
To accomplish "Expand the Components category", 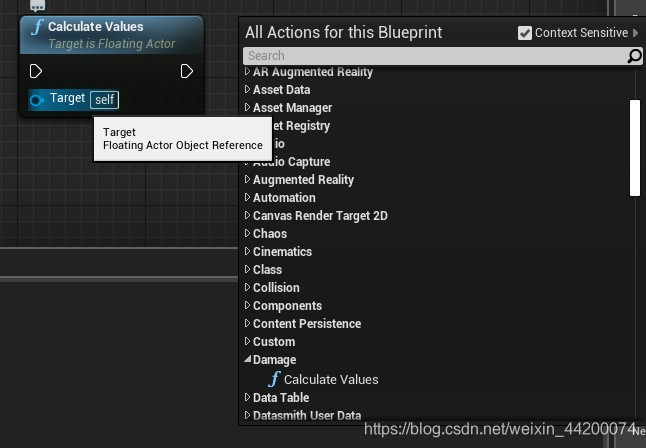I will 247,305.
